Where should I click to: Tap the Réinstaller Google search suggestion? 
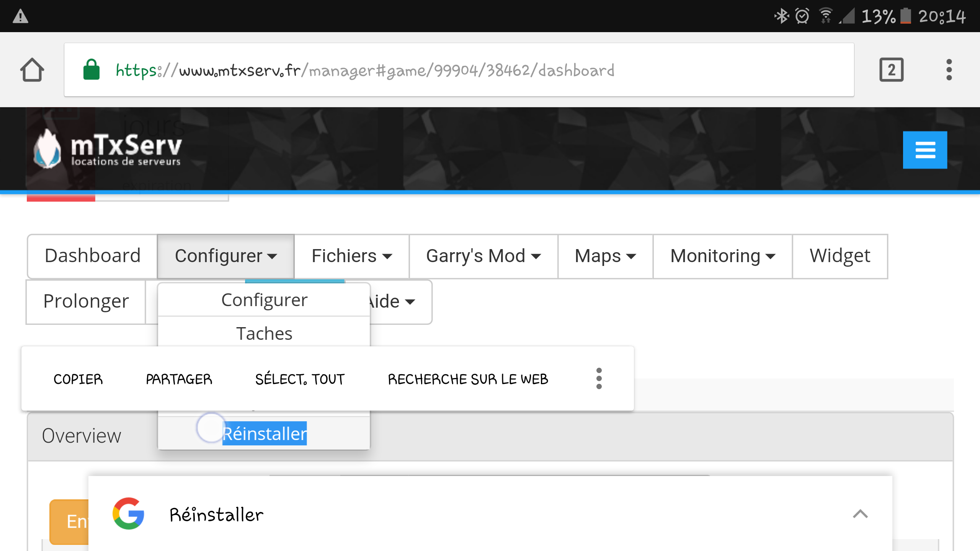click(216, 514)
